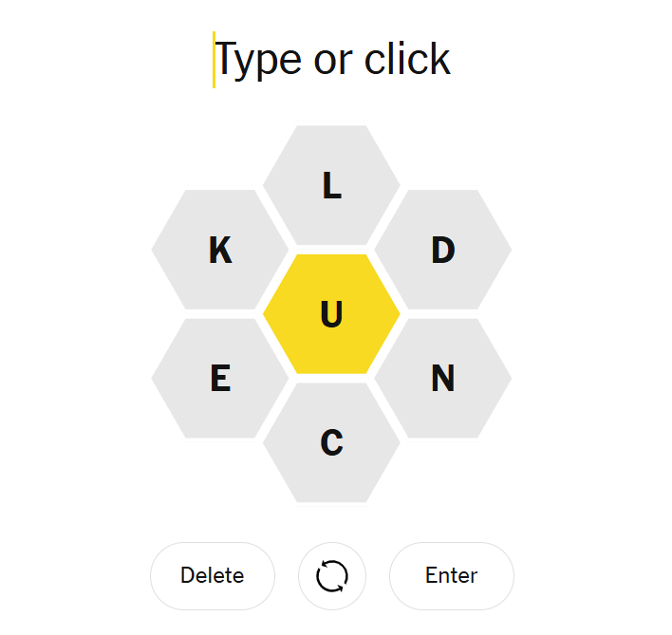Remove last letter using Delete
This screenshot has height=635, width=672.
(213, 576)
